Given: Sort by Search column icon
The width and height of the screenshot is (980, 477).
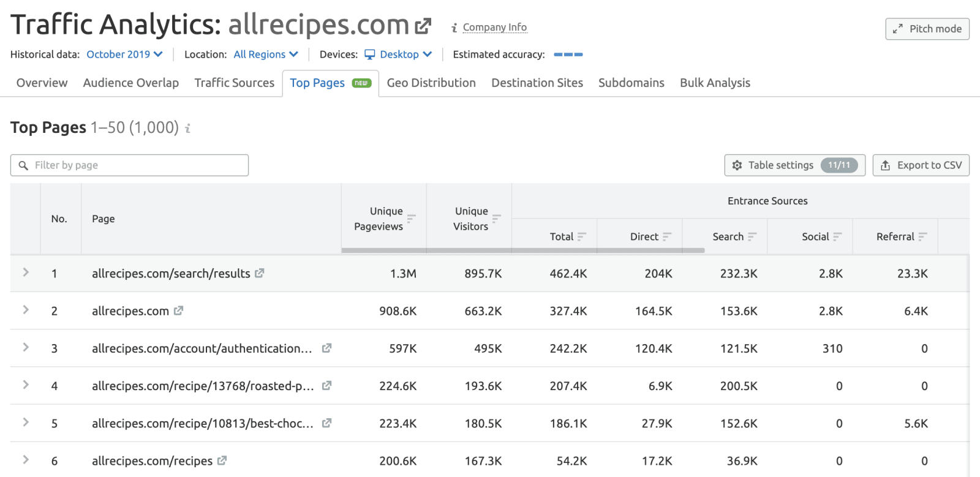Looking at the screenshot, I should [752, 236].
